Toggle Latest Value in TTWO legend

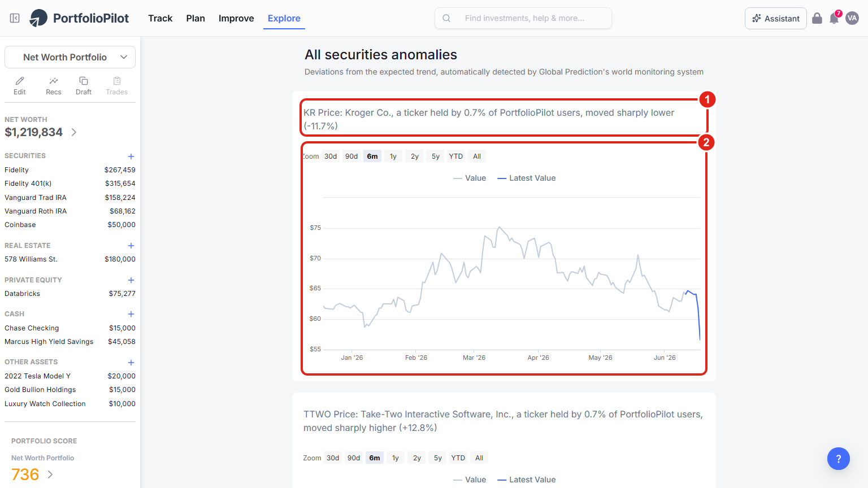[x=526, y=480]
